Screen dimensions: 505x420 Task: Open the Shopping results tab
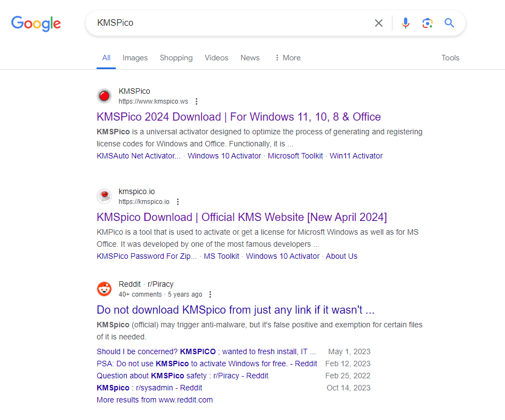[x=176, y=58]
